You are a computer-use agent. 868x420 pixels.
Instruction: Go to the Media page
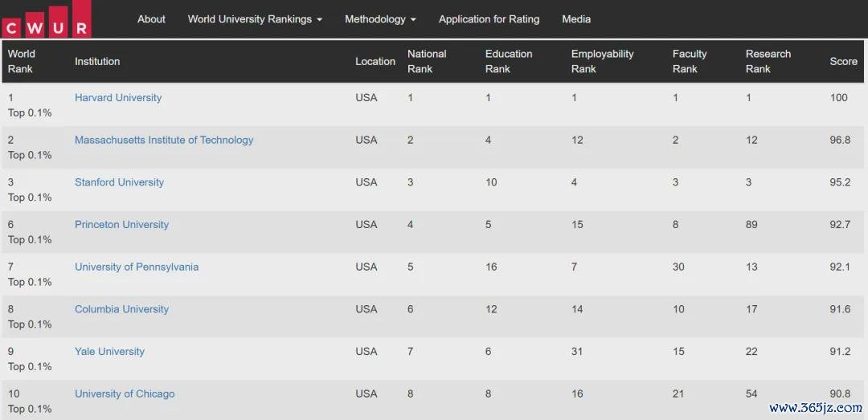coord(576,18)
